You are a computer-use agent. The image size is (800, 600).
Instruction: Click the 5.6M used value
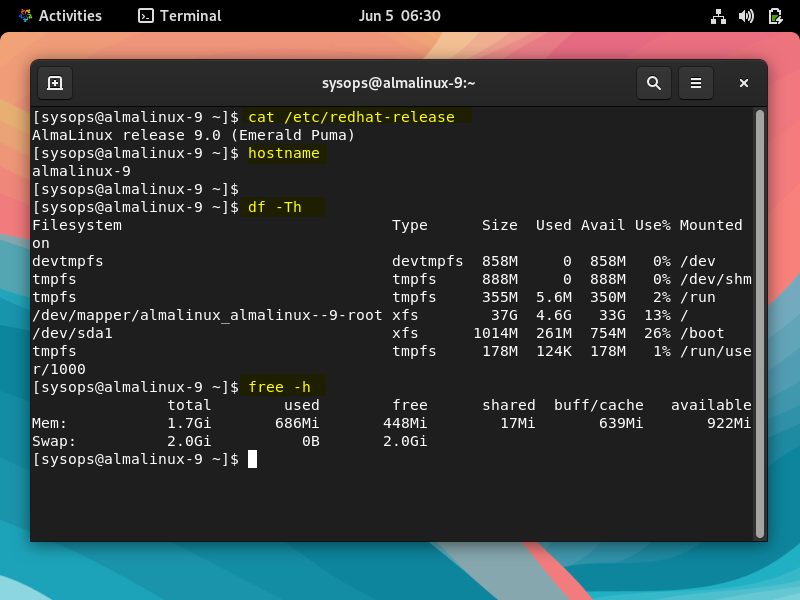point(554,297)
